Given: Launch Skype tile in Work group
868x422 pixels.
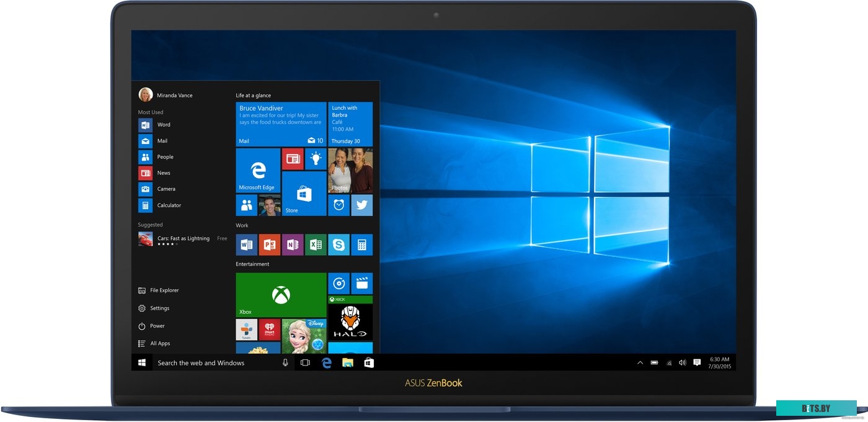Looking at the screenshot, I should pos(339,245).
